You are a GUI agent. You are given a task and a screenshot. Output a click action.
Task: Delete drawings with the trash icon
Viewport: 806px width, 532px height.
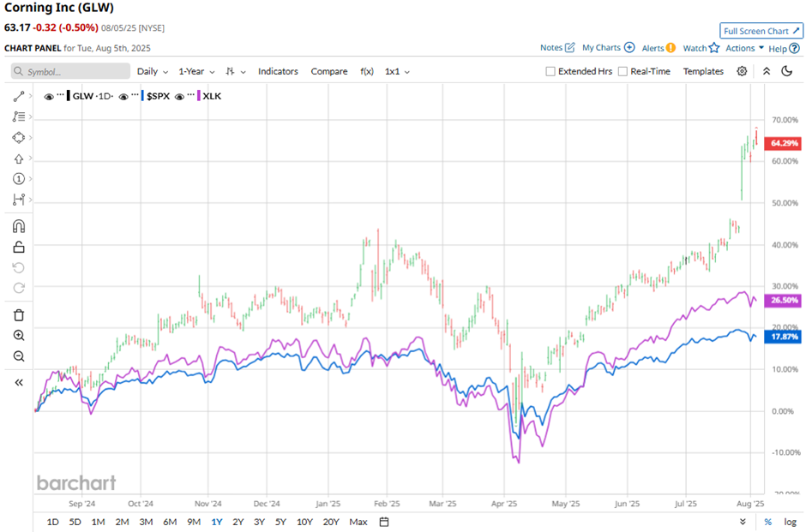pos(19,314)
